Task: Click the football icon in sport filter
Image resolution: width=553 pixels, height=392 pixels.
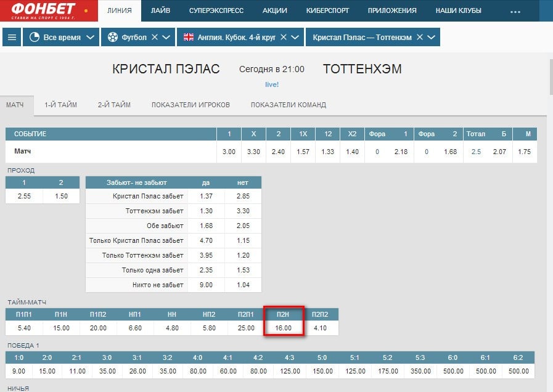Action: point(112,37)
